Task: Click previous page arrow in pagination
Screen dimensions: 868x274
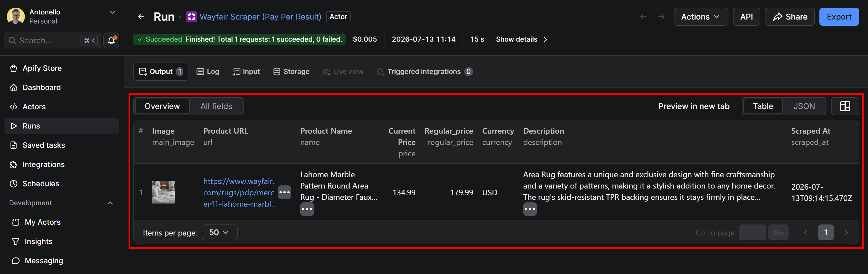Action: (x=806, y=232)
